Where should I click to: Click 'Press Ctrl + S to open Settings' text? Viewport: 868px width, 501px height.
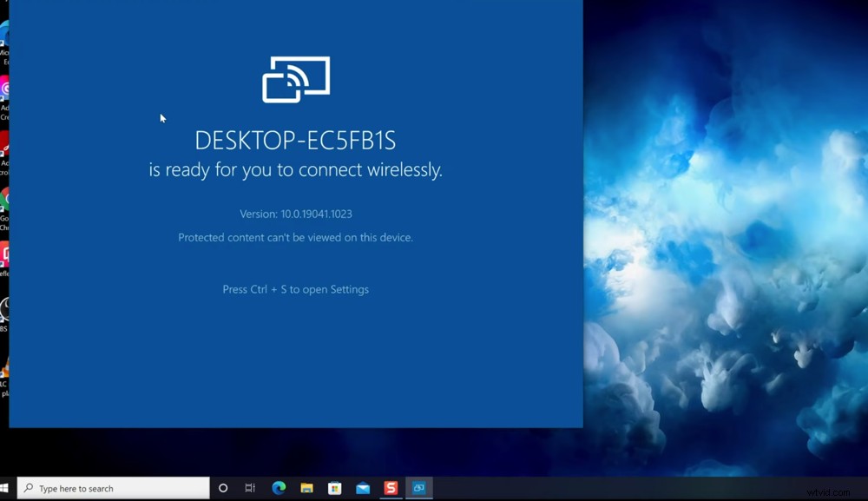[x=295, y=289]
